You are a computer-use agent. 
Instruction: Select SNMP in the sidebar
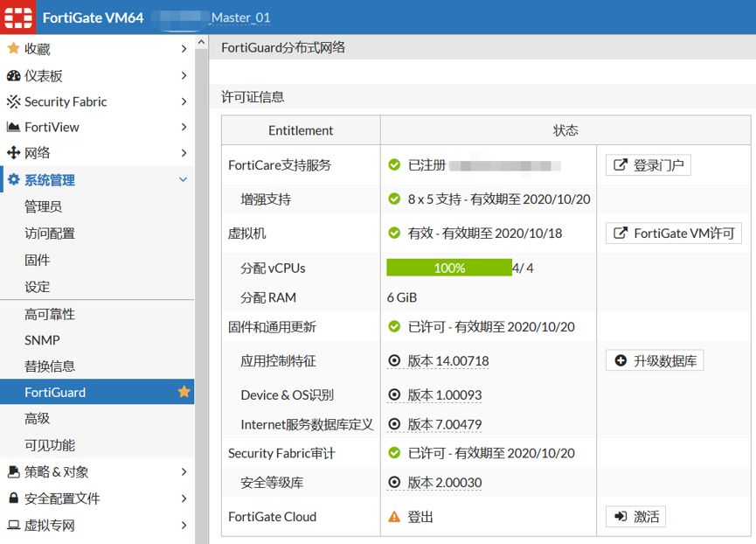pyautogui.click(x=42, y=340)
